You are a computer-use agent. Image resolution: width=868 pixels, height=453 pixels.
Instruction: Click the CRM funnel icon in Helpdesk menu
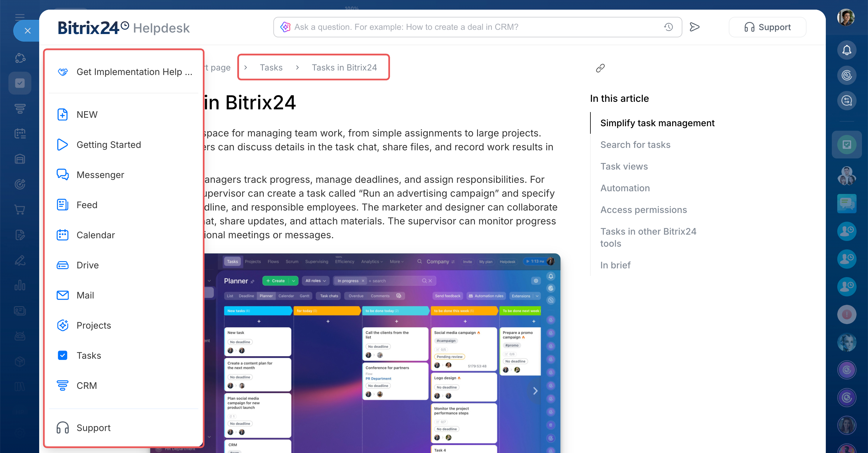tap(63, 386)
